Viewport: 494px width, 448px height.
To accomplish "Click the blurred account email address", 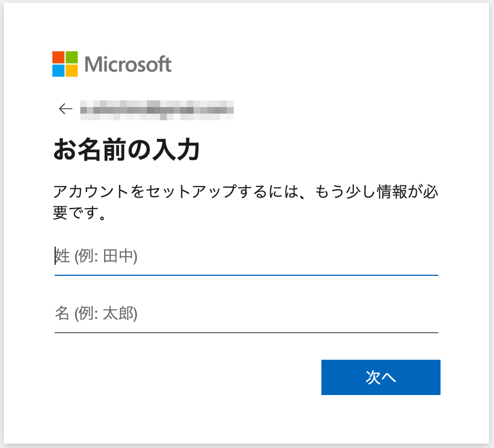I will click(x=157, y=110).
